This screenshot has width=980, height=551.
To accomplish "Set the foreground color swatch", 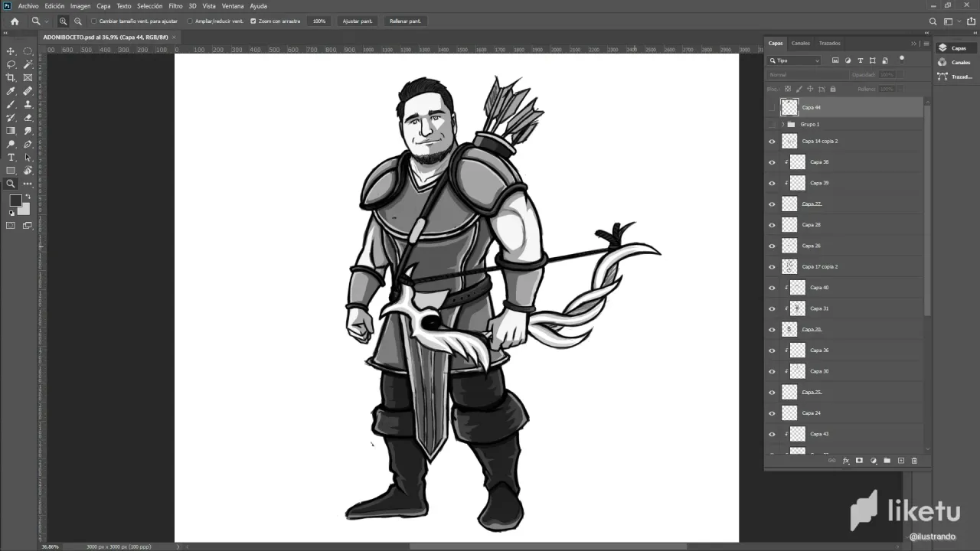I will point(15,201).
